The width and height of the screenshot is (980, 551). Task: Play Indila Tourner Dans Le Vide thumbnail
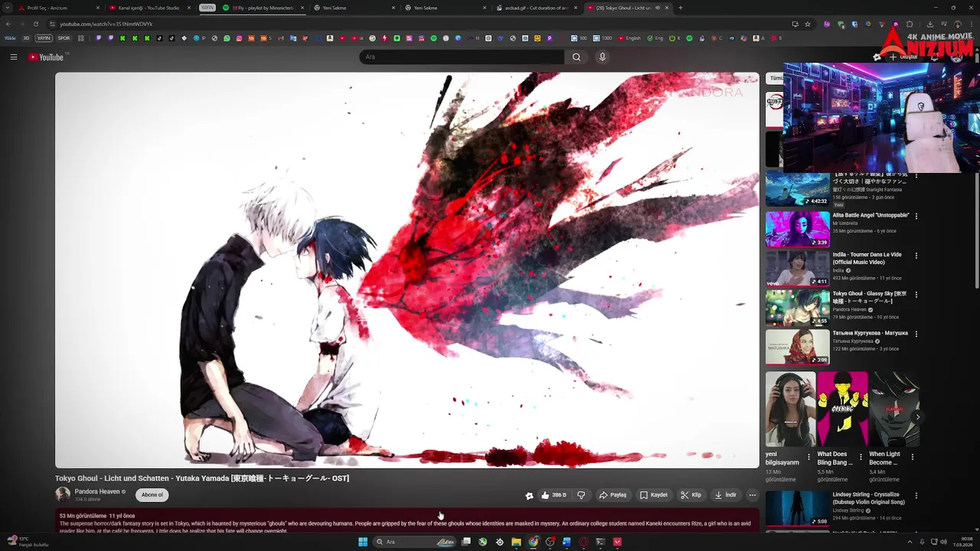point(797,268)
